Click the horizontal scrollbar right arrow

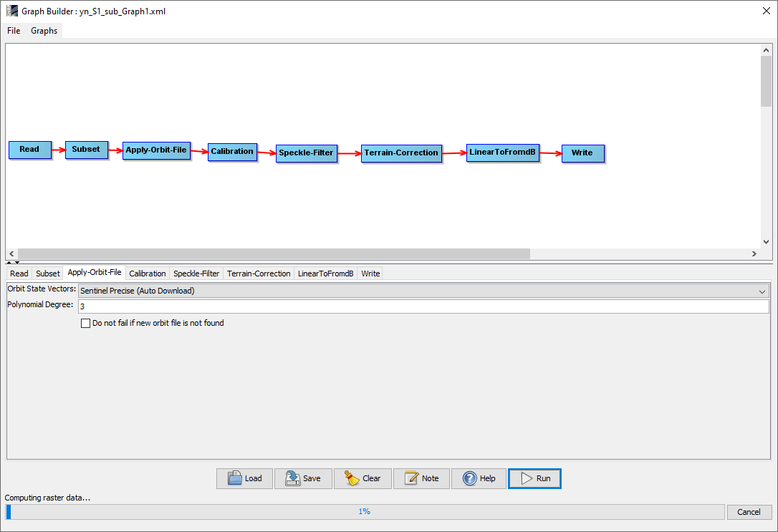click(x=754, y=254)
